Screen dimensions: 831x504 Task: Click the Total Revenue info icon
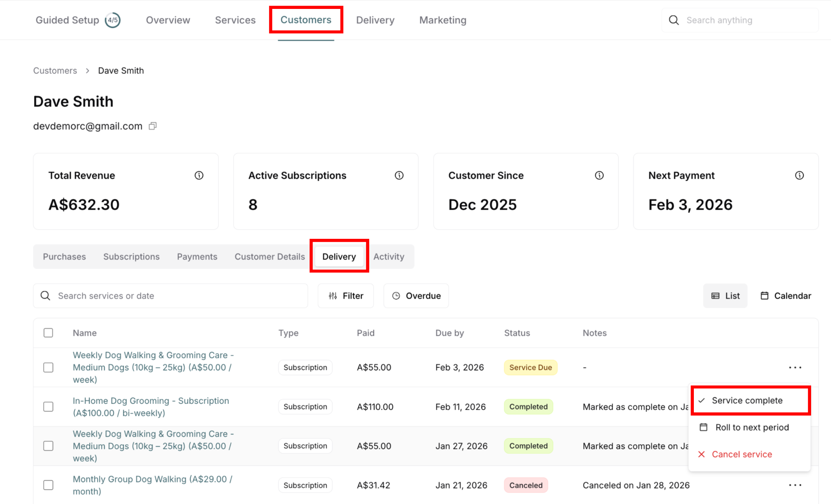(199, 175)
